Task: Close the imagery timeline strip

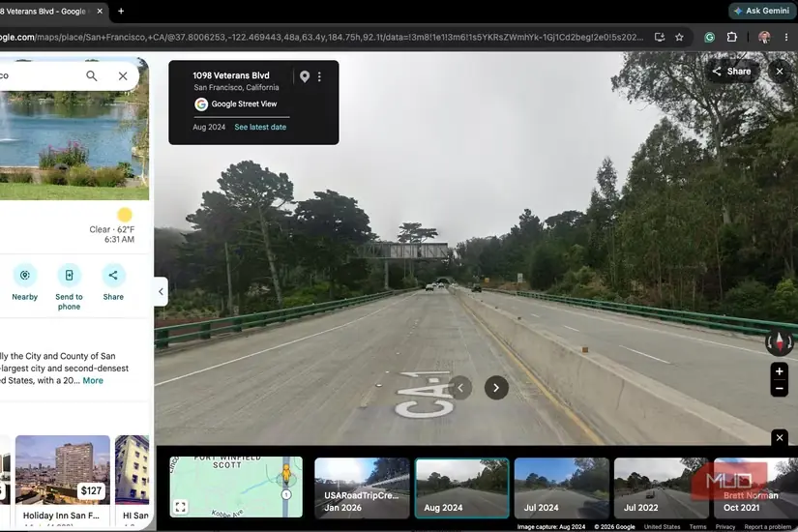Action: (780, 437)
